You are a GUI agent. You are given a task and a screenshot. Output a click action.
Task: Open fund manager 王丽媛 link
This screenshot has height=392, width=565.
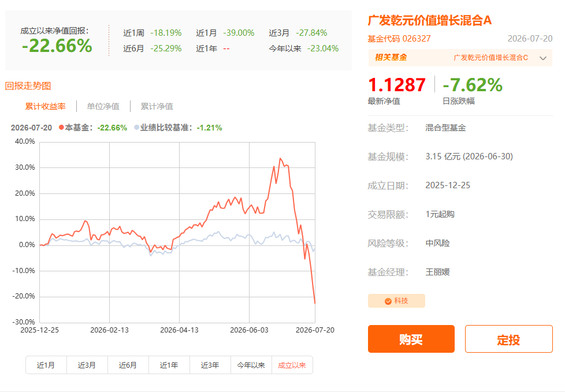pyautogui.click(x=437, y=272)
